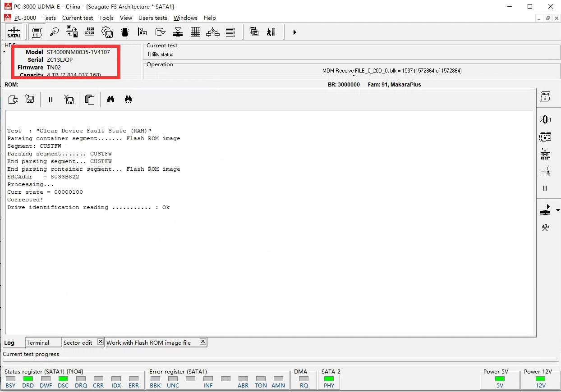Open the chip-shaped ROM icon in toolbar
Viewport: 561px width, 392px height.
(125, 32)
